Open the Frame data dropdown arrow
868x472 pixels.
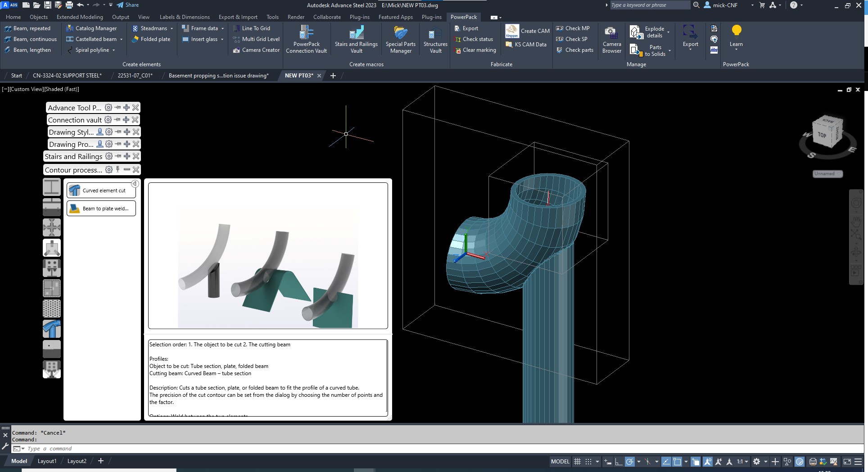[222, 28]
